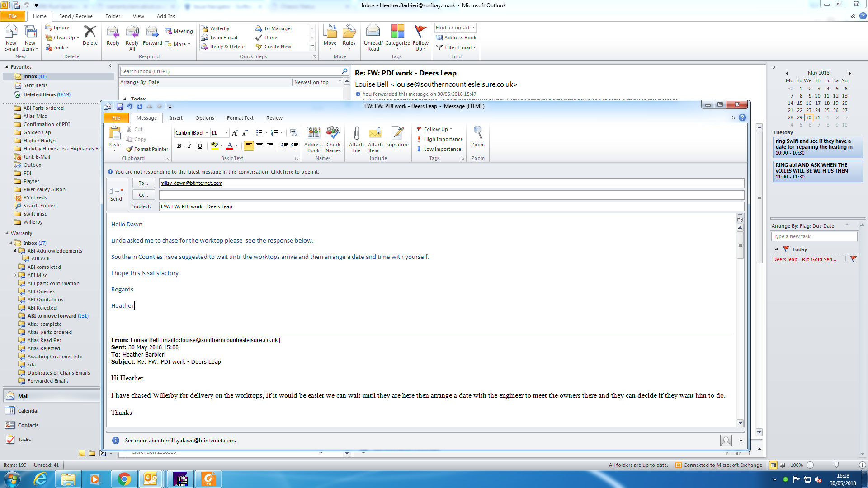Tick the Deers leap task completion checkbox
The height and width of the screenshot is (488, 868).
[847, 259]
